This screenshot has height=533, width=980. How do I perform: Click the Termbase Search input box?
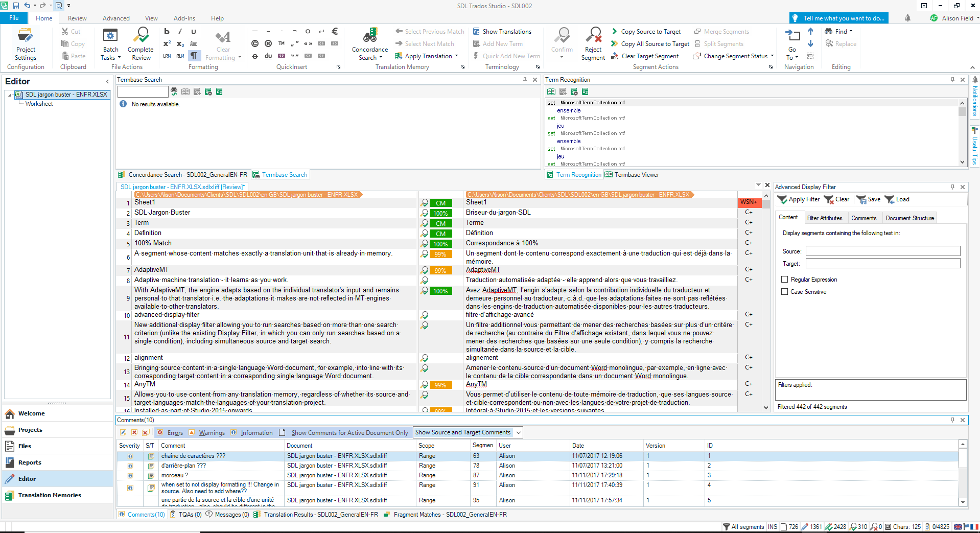pos(143,91)
